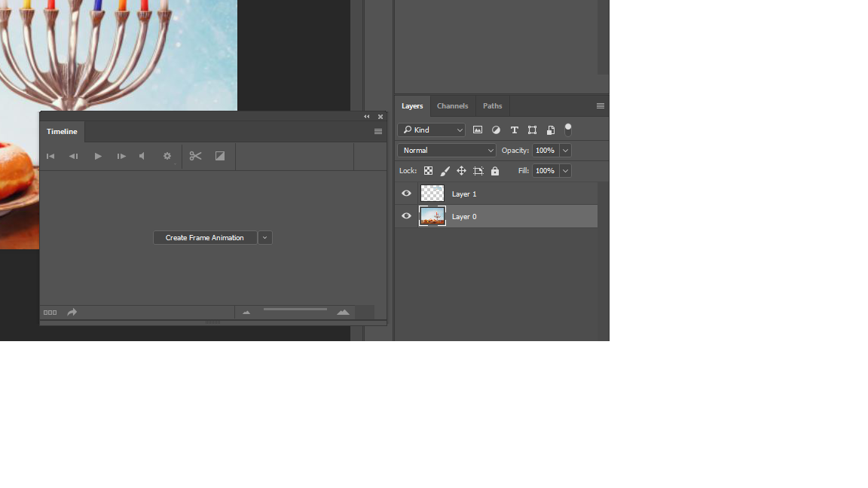868x488 pixels.
Task: Click the Opacity value field
Action: coord(546,151)
